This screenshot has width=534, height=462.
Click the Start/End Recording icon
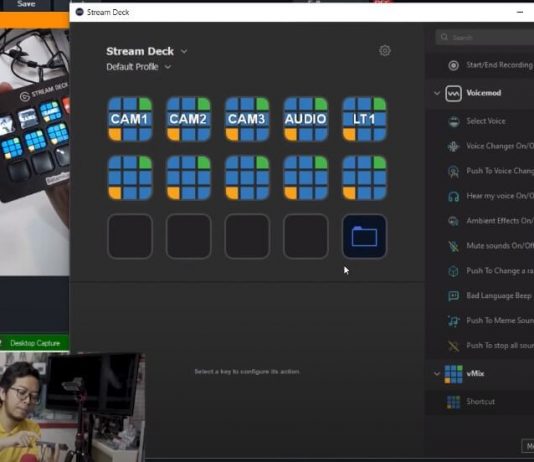click(453, 65)
